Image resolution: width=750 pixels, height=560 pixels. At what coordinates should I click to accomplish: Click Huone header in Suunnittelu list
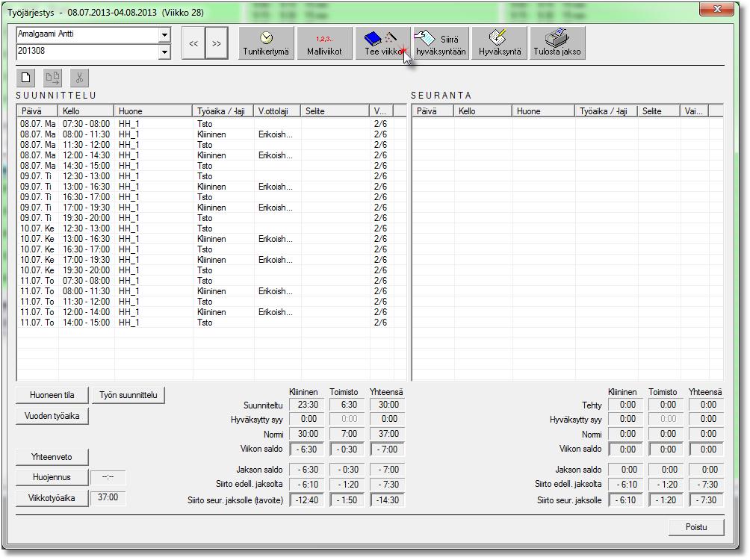153,111
